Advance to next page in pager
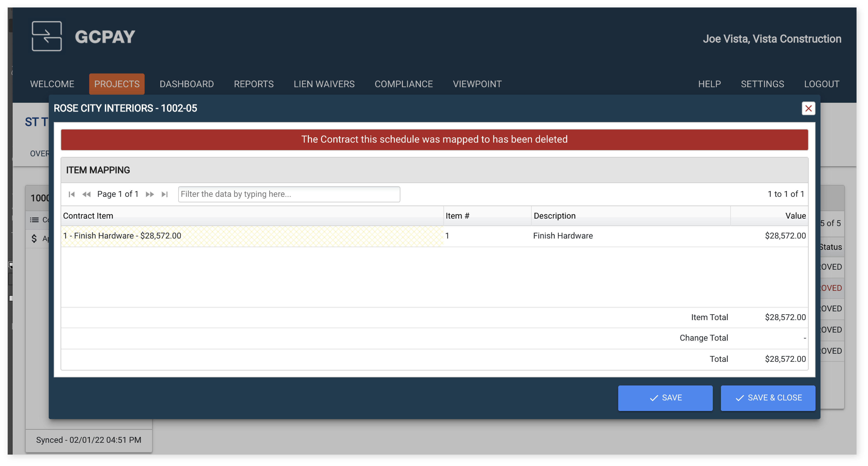 (x=150, y=194)
